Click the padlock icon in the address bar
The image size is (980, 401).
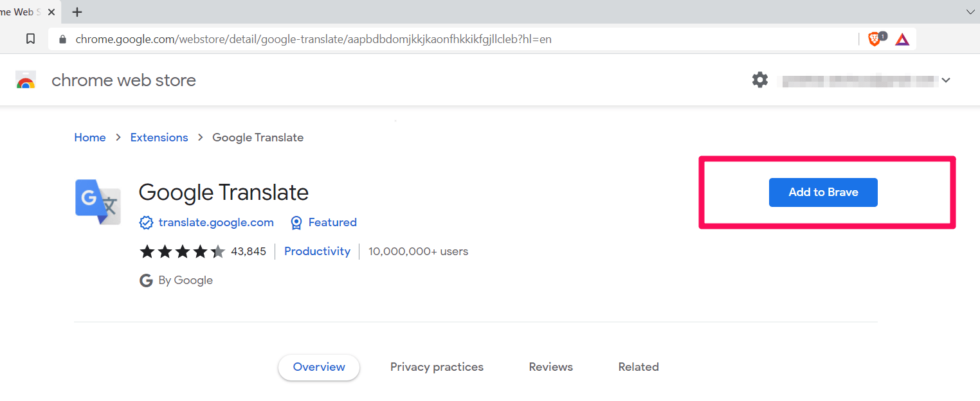tap(62, 39)
